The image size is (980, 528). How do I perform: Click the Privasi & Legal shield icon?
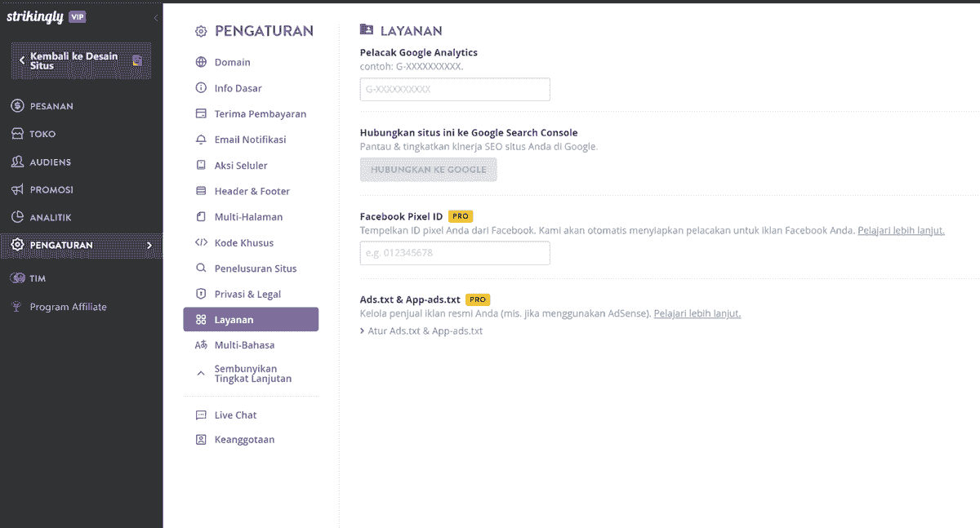pos(201,294)
